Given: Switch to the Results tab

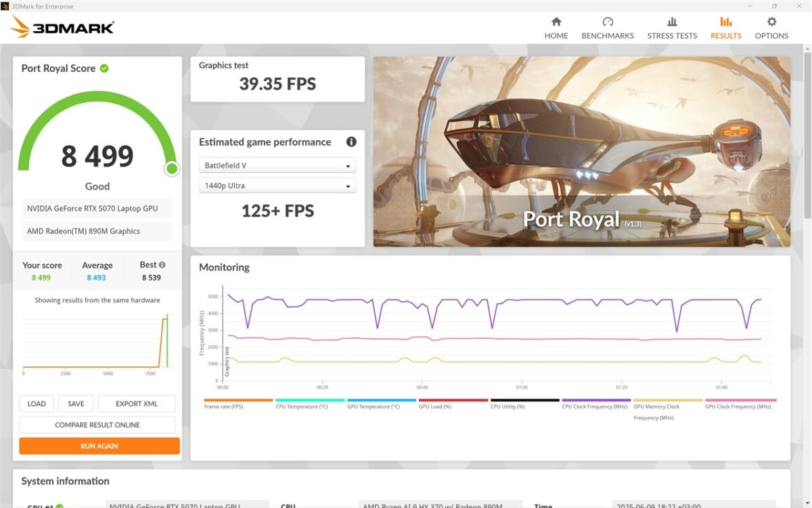Looking at the screenshot, I should 725,28.
